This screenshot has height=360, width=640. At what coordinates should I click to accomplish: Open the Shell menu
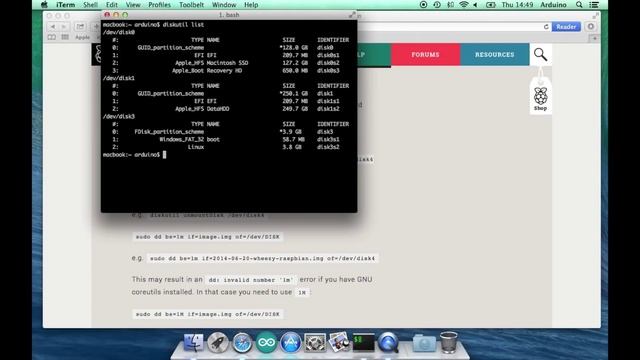(x=90, y=5)
